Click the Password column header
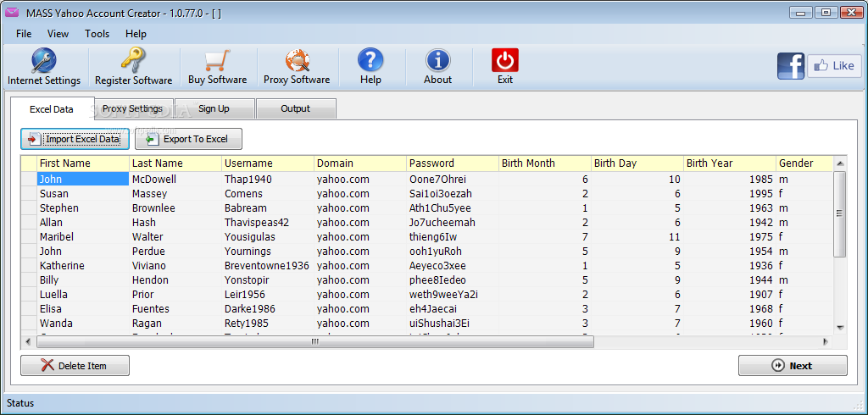This screenshot has height=415, width=868. pyautogui.click(x=453, y=163)
